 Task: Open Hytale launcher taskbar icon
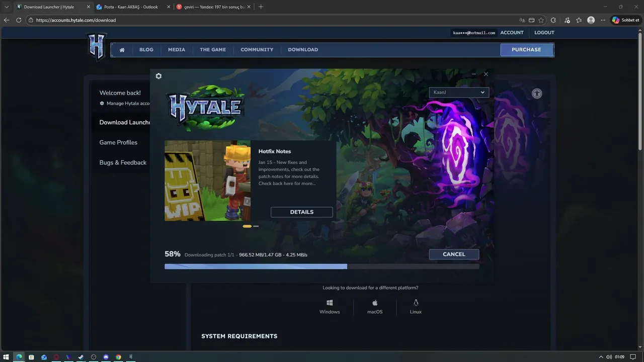coord(131,357)
